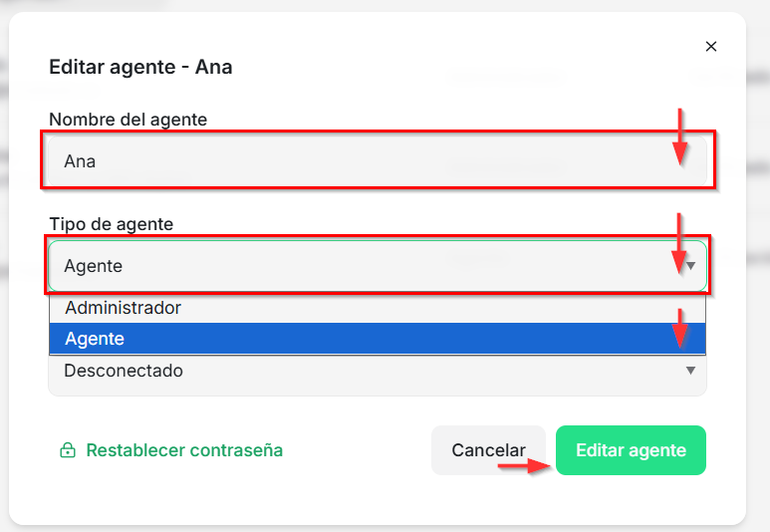Click the Tipo de agente dropdown arrow
The height and width of the screenshot is (532, 770).
pyautogui.click(x=690, y=266)
